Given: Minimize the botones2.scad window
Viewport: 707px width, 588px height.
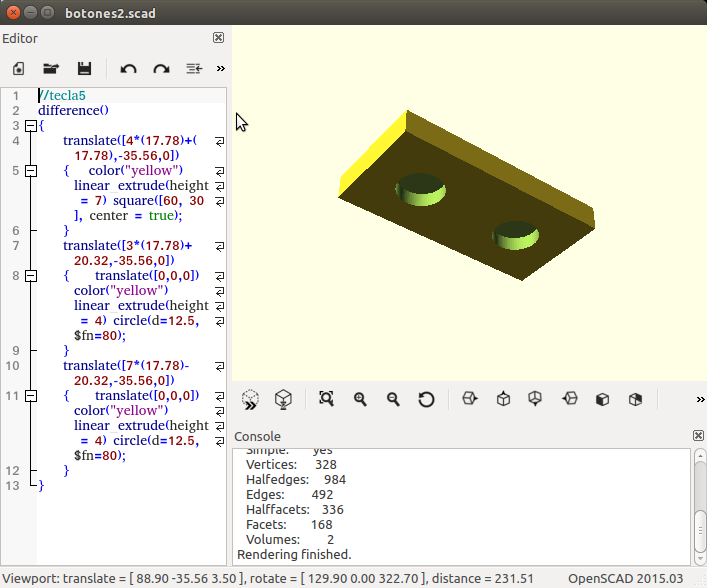Looking at the screenshot, I should 30,13.
